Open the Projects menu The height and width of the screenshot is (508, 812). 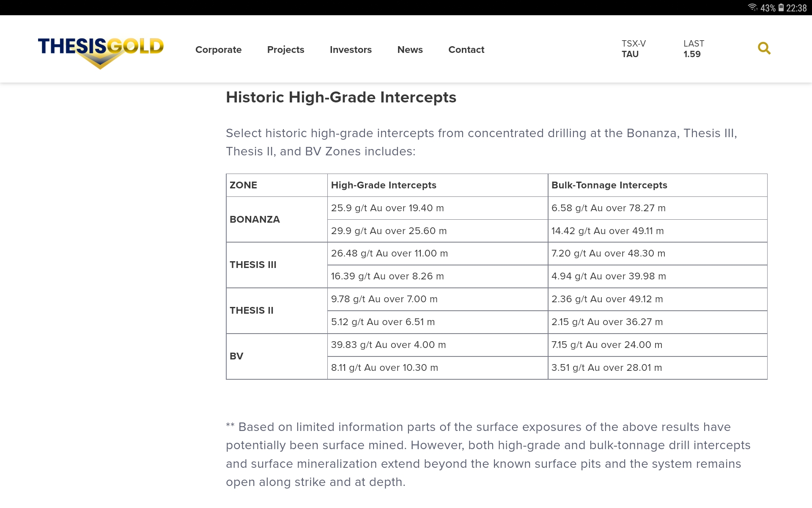pyautogui.click(x=285, y=50)
